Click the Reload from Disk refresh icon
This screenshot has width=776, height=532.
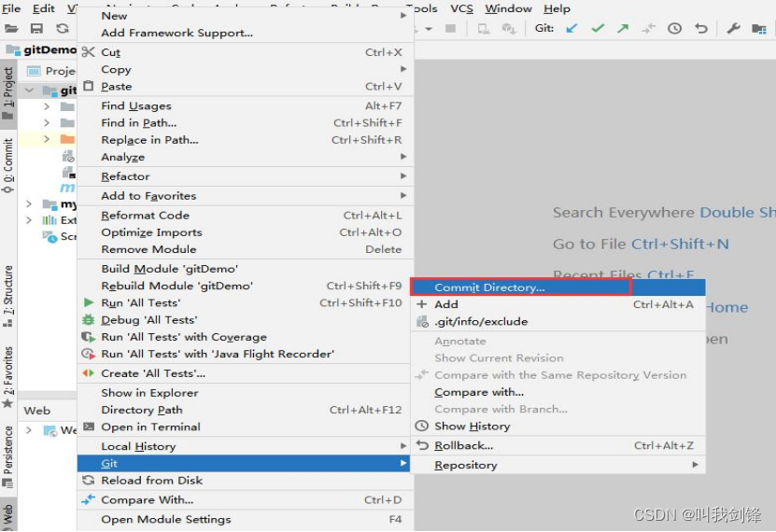click(x=88, y=480)
